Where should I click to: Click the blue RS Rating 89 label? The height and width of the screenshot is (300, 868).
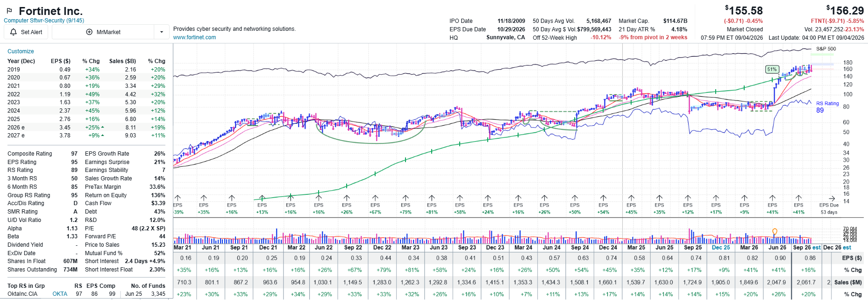(x=827, y=107)
